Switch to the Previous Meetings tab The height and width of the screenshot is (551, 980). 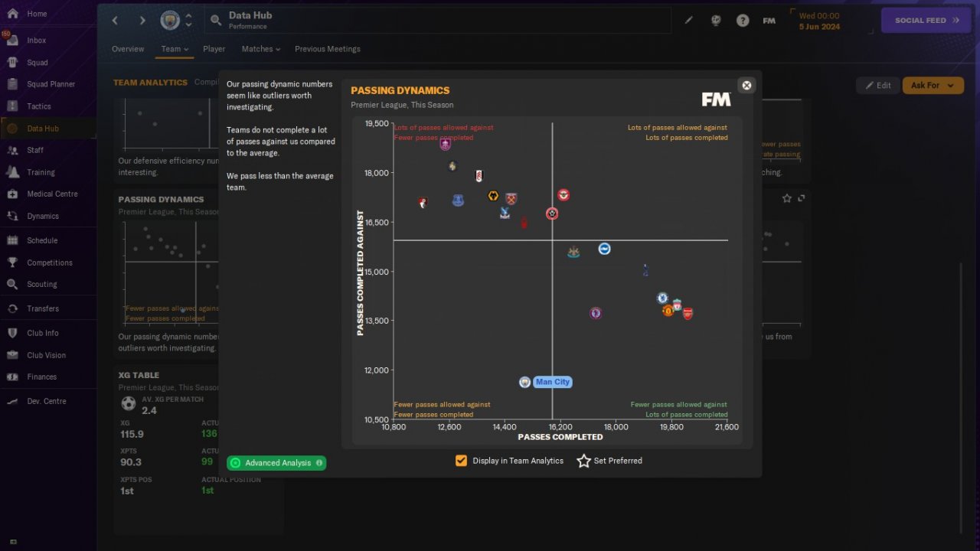[x=328, y=49]
